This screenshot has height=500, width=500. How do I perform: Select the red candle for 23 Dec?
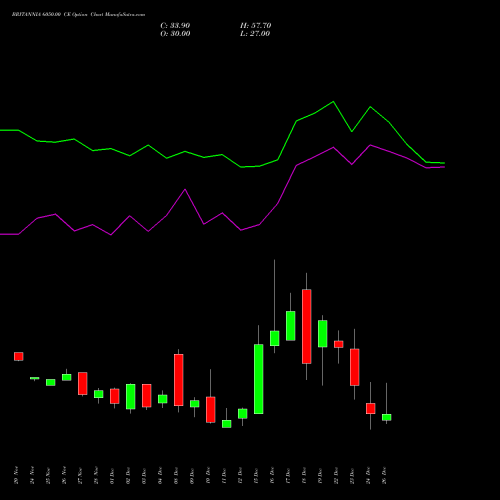(355, 367)
